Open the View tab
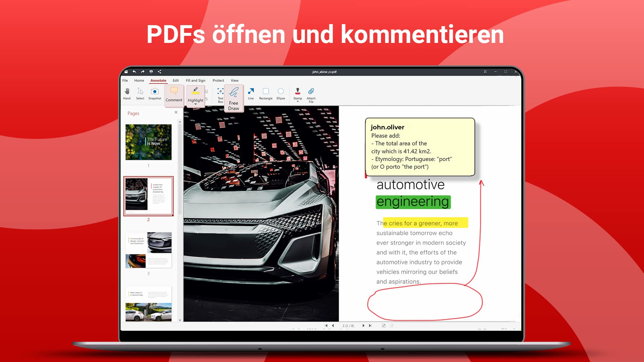Screen dimensions: 644x362 click(x=234, y=80)
